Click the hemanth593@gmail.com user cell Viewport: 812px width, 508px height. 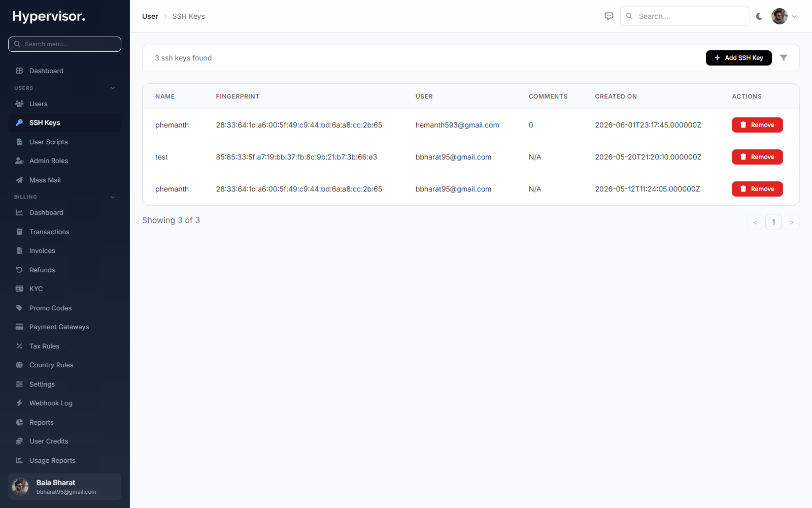(x=457, y=125)
